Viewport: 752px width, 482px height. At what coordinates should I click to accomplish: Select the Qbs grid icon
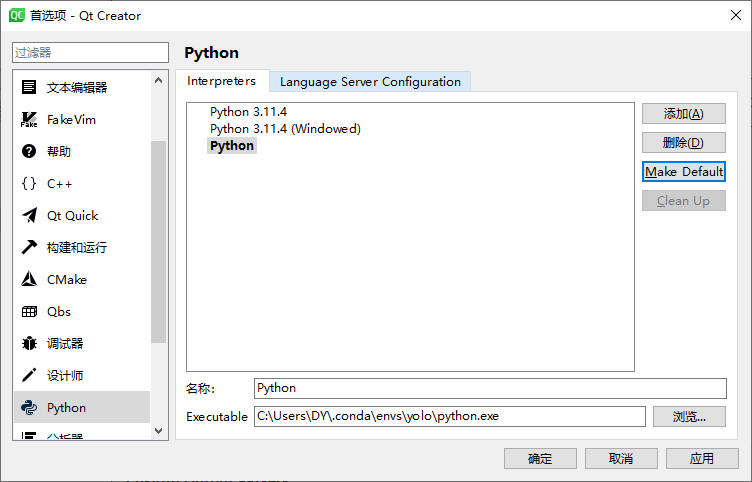pyautogui.click(x=29, y=312)
